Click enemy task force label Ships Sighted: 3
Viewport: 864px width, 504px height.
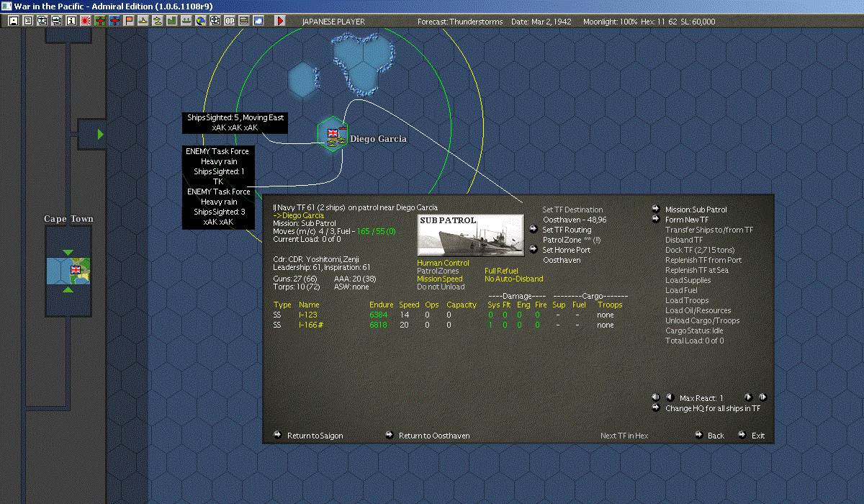click(217, 207)
